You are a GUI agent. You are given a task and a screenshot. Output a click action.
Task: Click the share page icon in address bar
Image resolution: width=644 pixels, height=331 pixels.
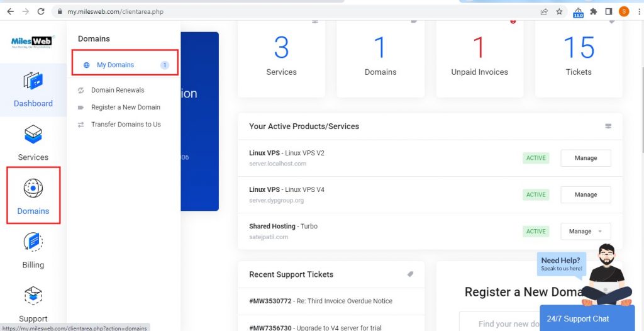544,11
